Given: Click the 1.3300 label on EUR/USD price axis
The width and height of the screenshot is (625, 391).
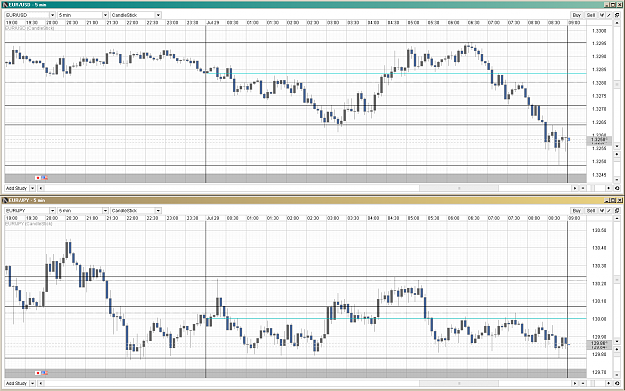Looking at the screenshot, I should pyautogui.click(x=599, y=31).
